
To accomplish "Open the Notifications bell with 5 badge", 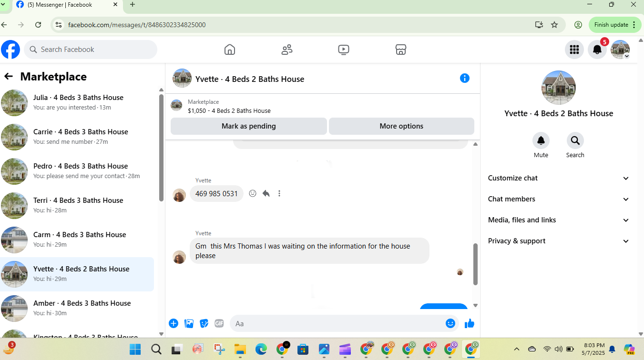I will tap(597, 50).
